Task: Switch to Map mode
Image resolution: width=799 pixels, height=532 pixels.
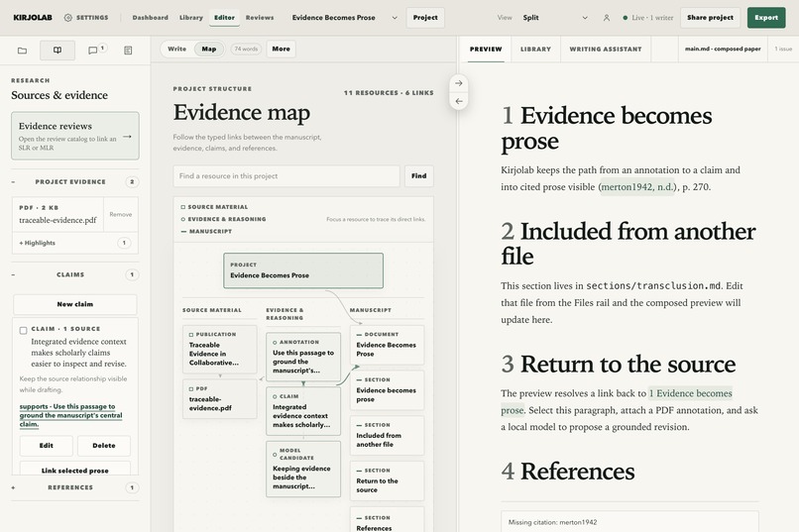Action: pos(209,49)
